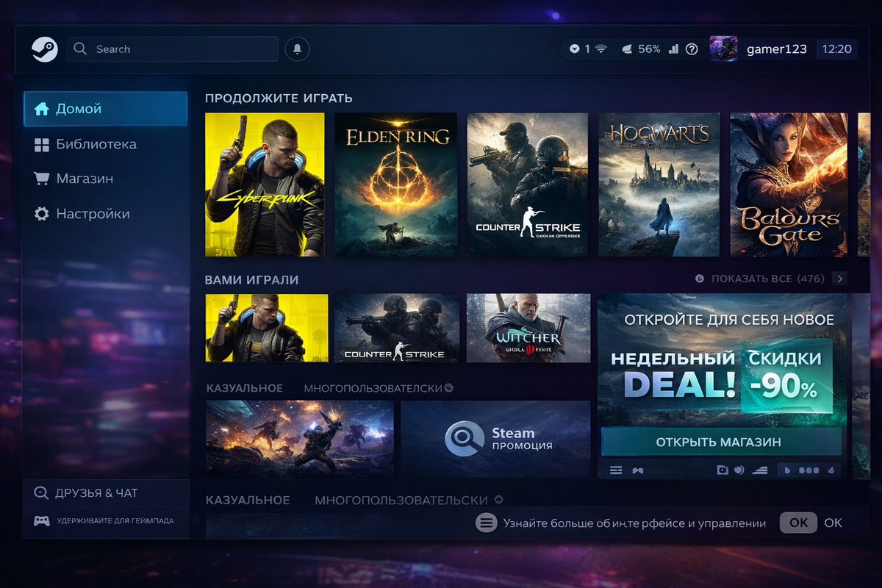
Task: Click the magnifier icon in the search bar
Action: pos(81,49)
